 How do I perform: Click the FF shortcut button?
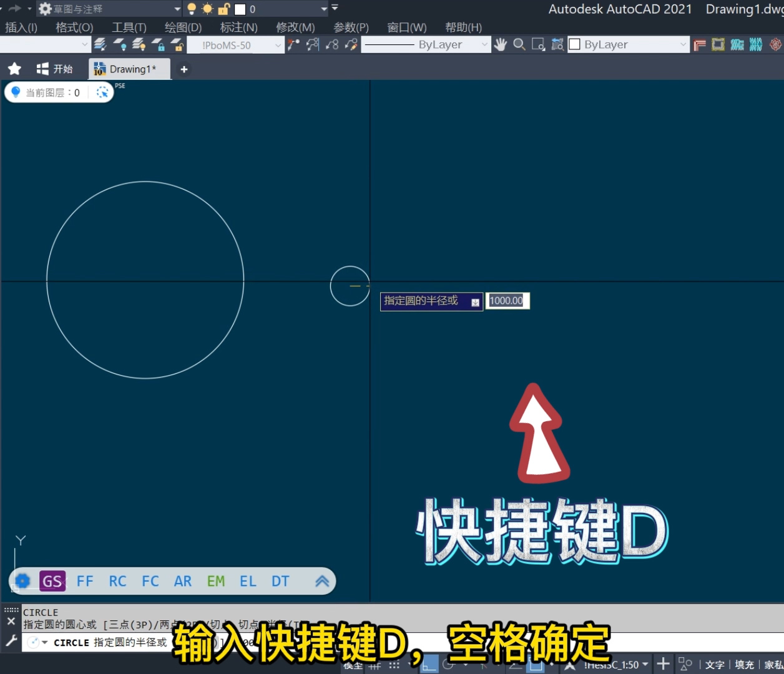(x=85, y=581)
